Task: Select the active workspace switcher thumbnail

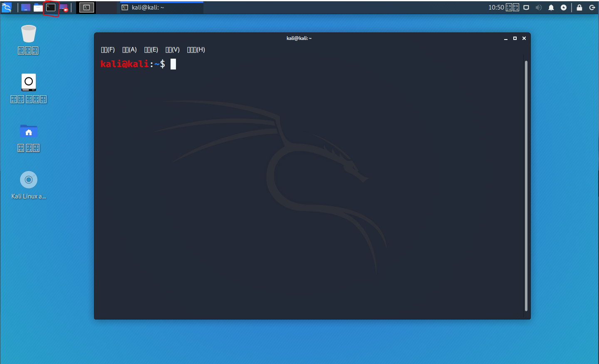Action: [x=87, y=7]
